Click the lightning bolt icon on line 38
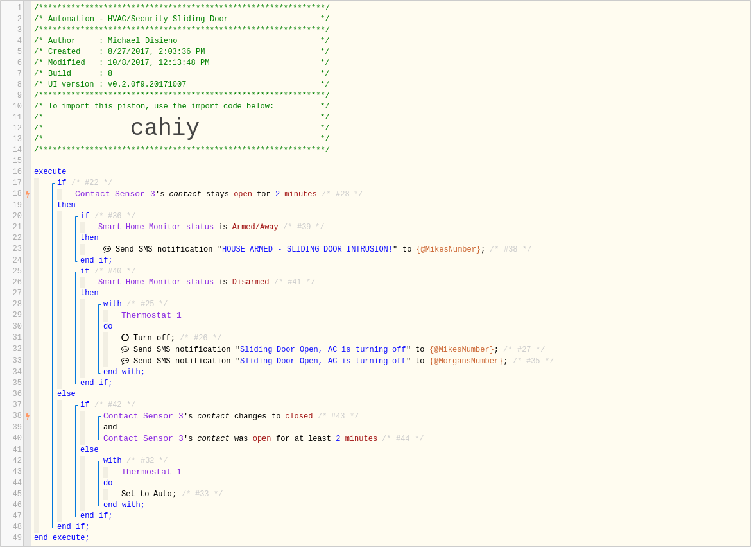The image size is (756, 552). click(28, 417)
